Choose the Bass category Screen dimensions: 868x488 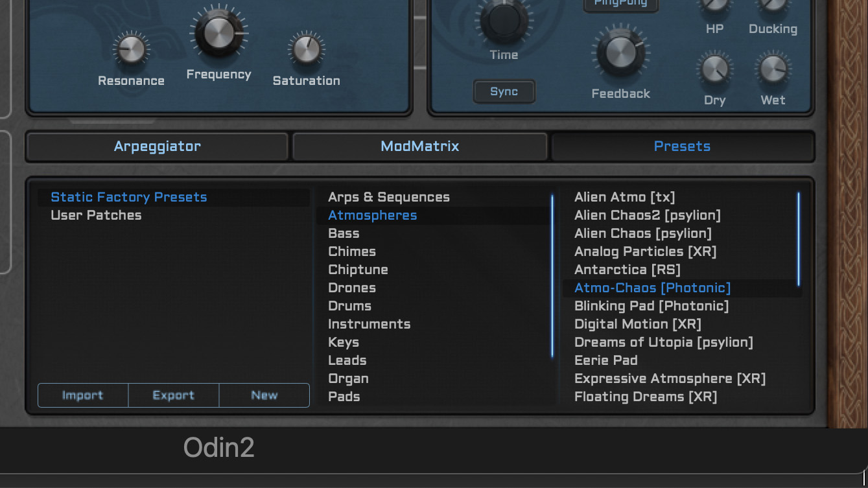pos(433,233)
